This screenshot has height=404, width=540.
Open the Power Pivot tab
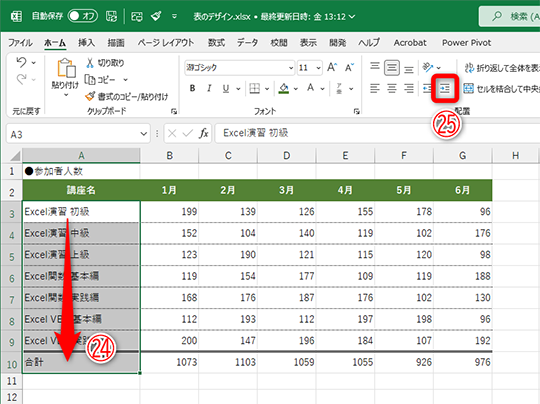(x=466, y=43)
